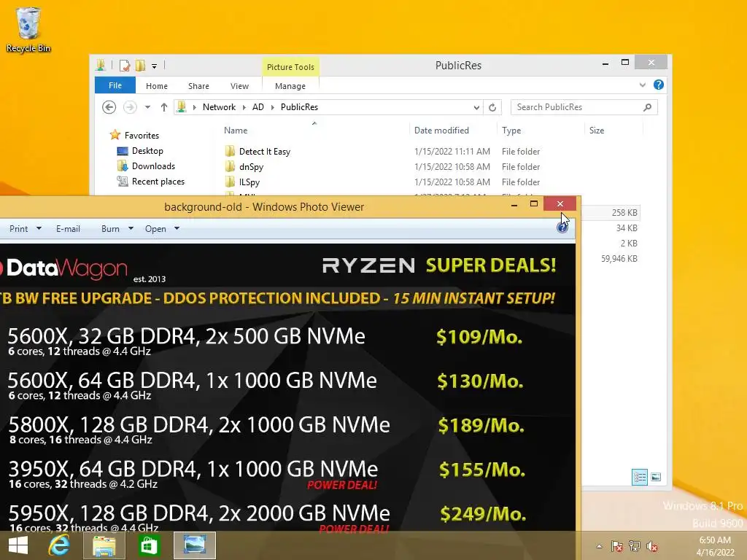
Task: Open the Open dropdown in Photo Viewer
Action: (177, 228)
